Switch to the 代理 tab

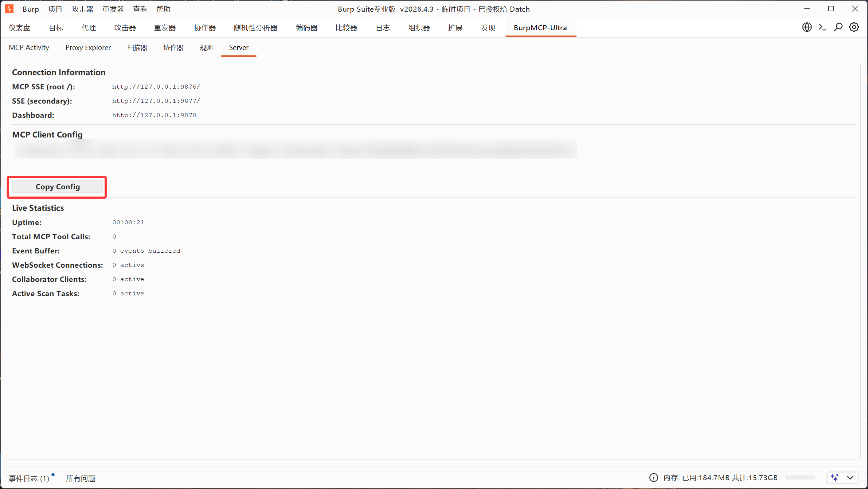pos(89,28)
